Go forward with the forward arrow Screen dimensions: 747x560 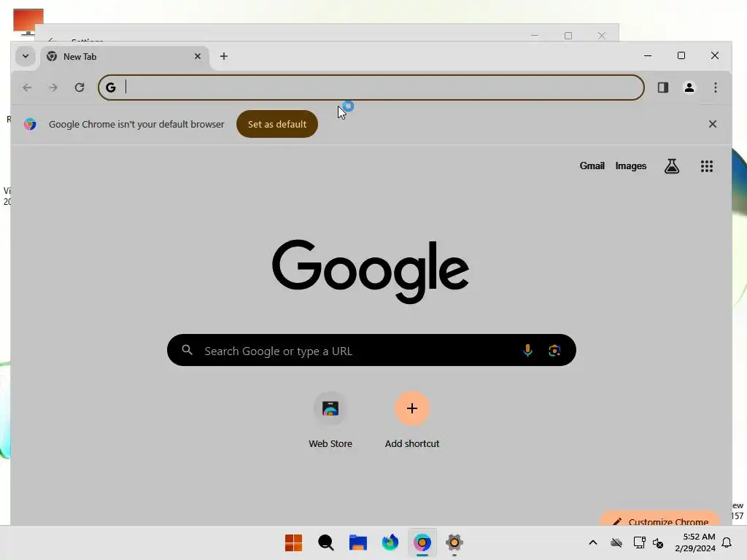pyautogui.click(x=53, y=87)
